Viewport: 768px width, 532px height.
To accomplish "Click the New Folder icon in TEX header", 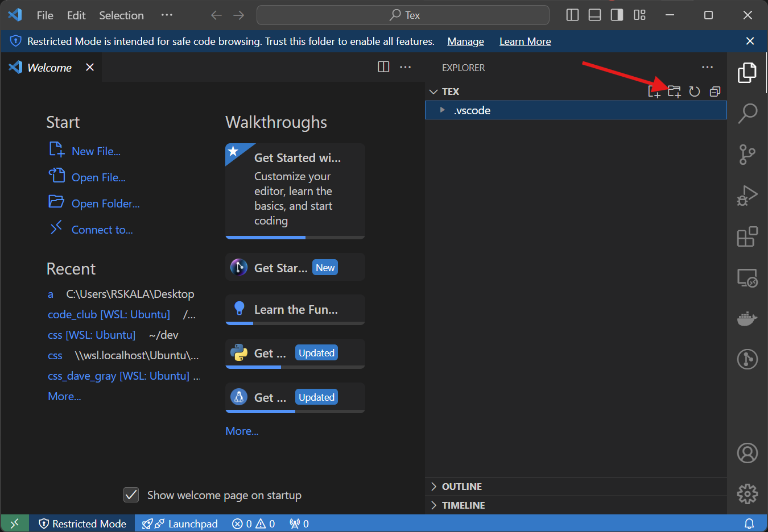I will click(x=674, y=92).
